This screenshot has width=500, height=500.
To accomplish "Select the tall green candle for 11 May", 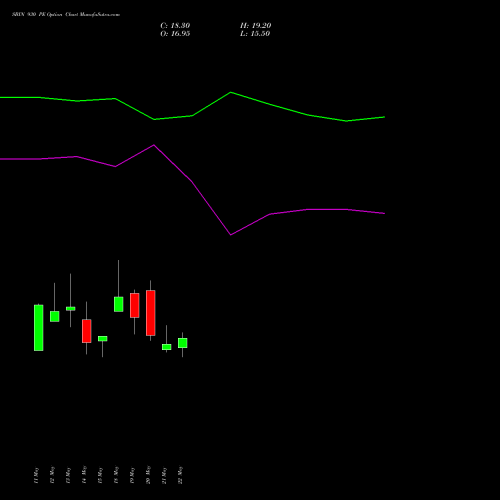I will (39, 328).
